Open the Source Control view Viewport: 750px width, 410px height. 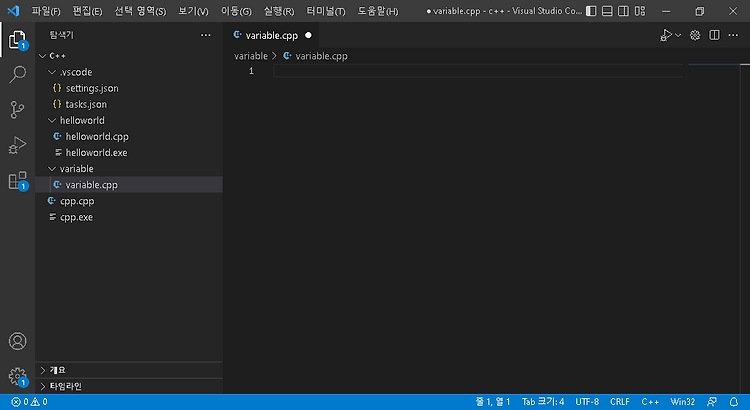[17, 110]
